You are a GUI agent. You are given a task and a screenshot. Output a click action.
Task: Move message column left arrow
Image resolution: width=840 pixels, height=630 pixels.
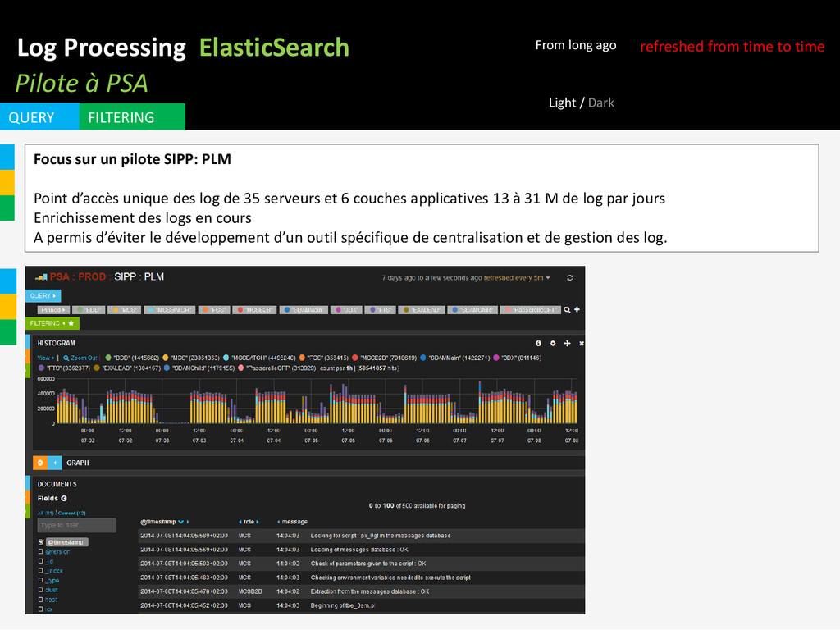point(279,522)
